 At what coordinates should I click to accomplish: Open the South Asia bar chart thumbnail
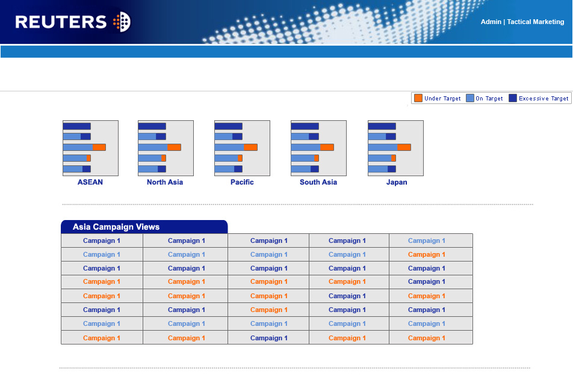(318, 148)
